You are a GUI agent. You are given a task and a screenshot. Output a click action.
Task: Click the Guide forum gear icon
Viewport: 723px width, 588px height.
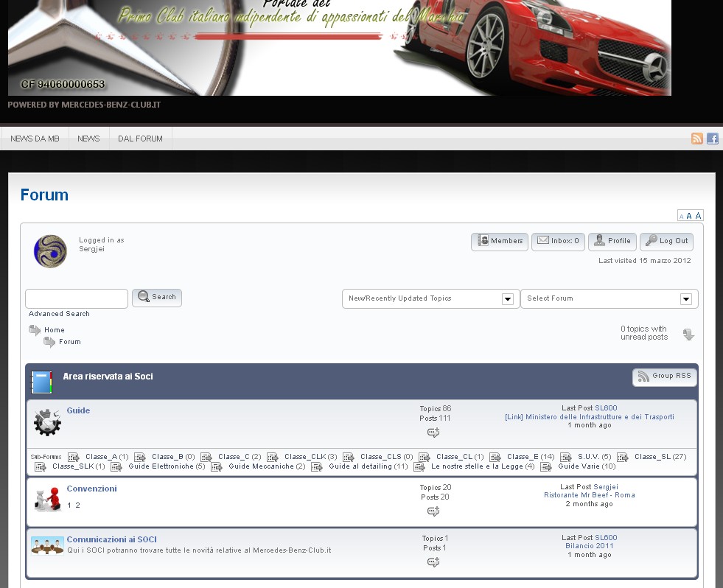tap(47, 422)
